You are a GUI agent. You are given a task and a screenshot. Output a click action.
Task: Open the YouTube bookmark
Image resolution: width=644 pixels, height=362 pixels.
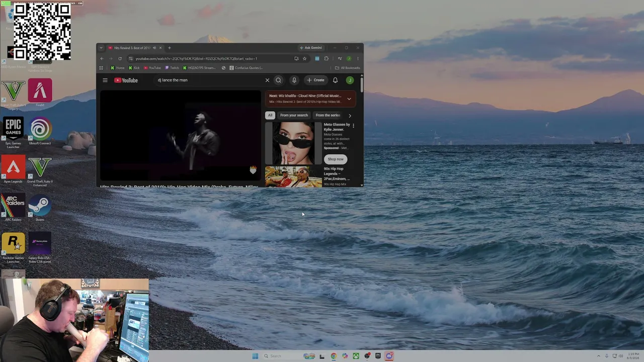pos(152,68)
